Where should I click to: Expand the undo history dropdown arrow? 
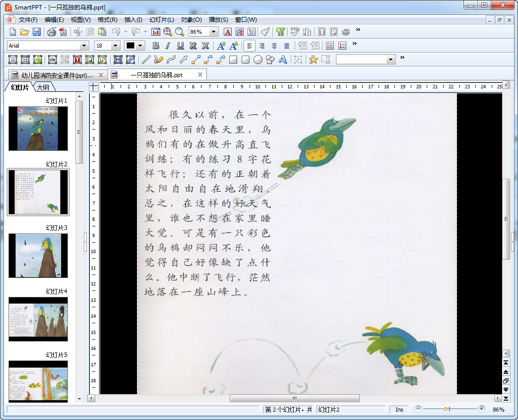pyautogui.click(x=126, y=32)
